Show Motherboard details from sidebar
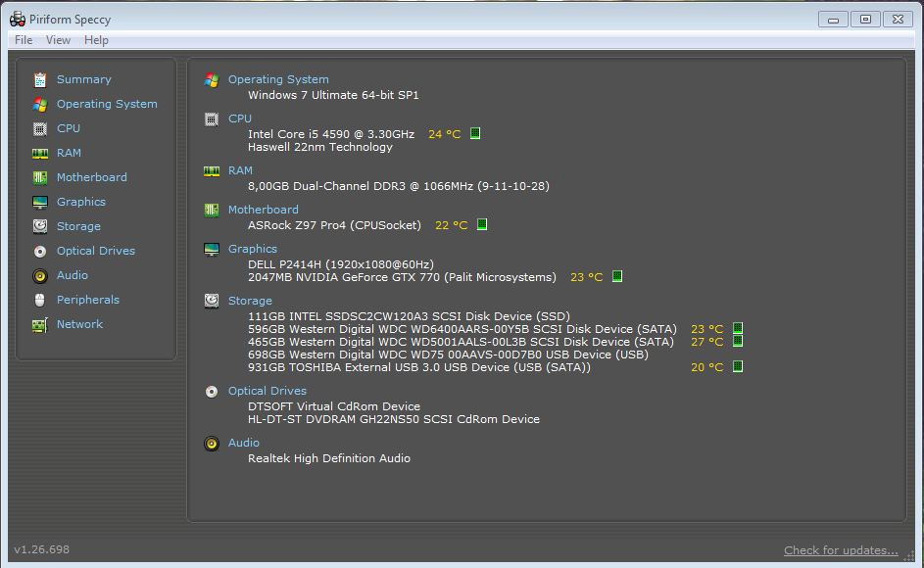This screenshot has width=924, height=568. click(x=91, y=177)
